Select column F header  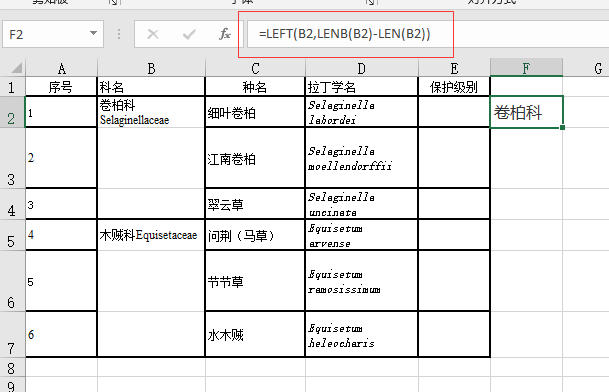(526, 68)
